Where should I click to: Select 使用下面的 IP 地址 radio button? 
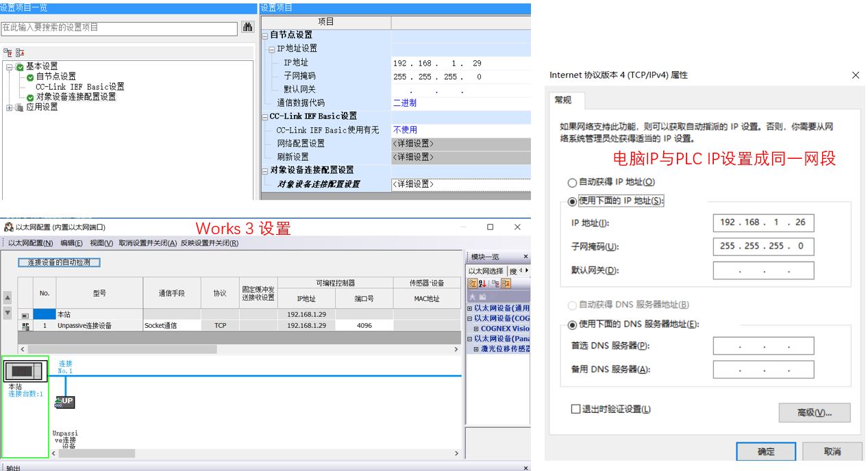(x=572, y=201)
